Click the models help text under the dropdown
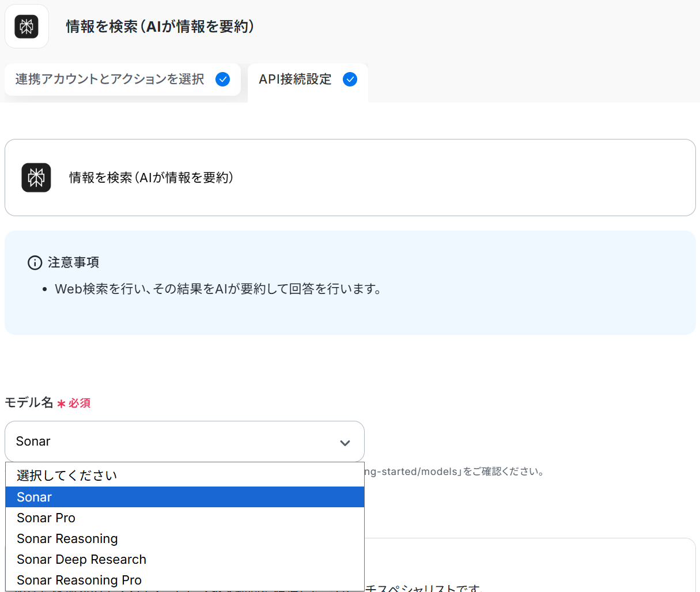Image resolution: width=700 pixels, height=592 pixels. coord(455,472)
